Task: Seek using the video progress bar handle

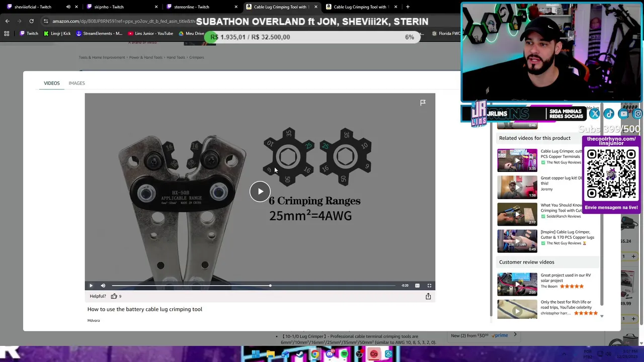Action: point(270,286)
